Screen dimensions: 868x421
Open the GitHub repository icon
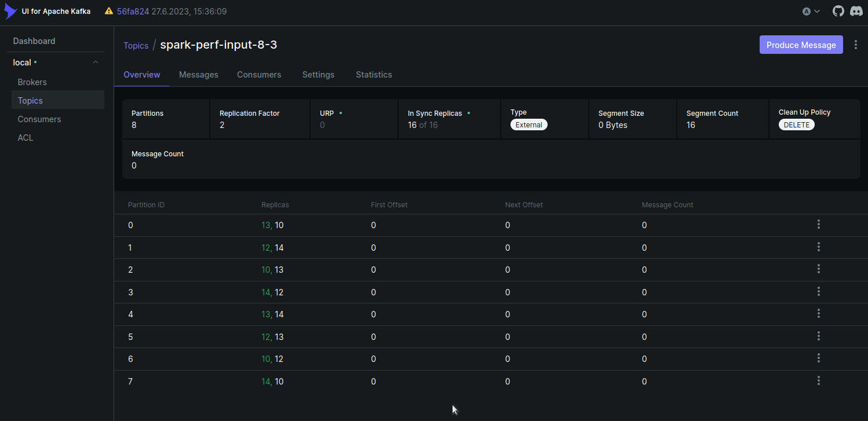[x=838, y=11]
